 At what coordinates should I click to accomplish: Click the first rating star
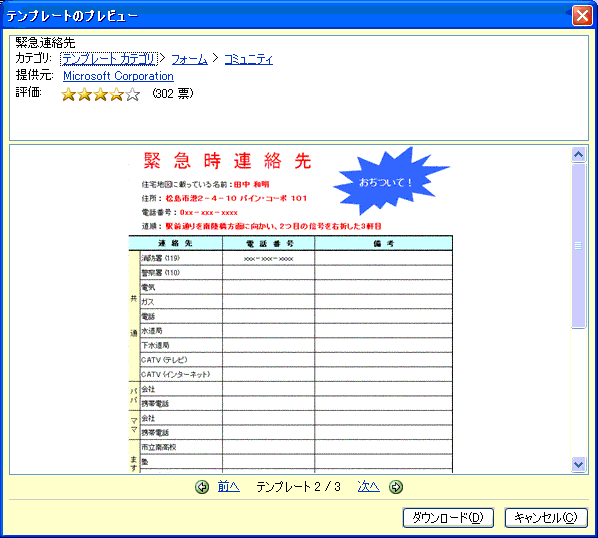tap(68, 94)
